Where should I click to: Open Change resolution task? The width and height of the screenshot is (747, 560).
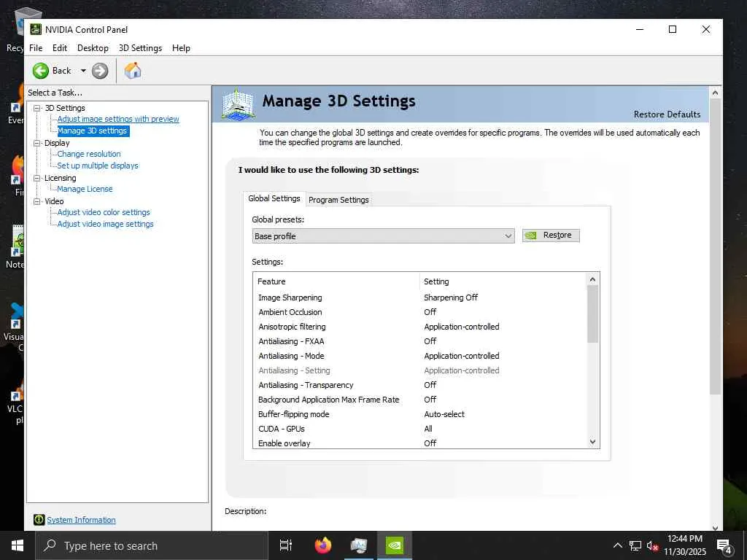pos(88,154)
